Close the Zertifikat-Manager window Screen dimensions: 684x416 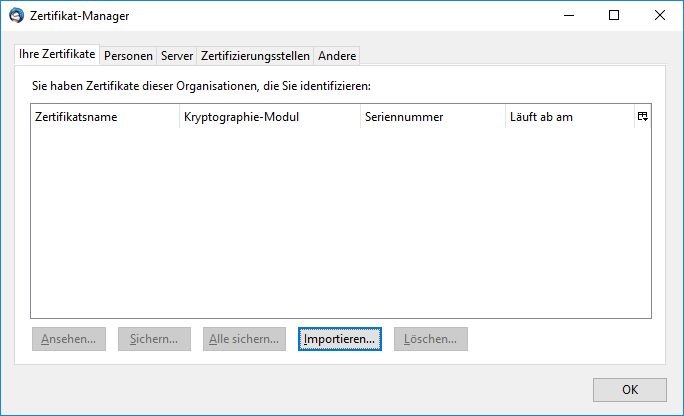pos(660,15)
